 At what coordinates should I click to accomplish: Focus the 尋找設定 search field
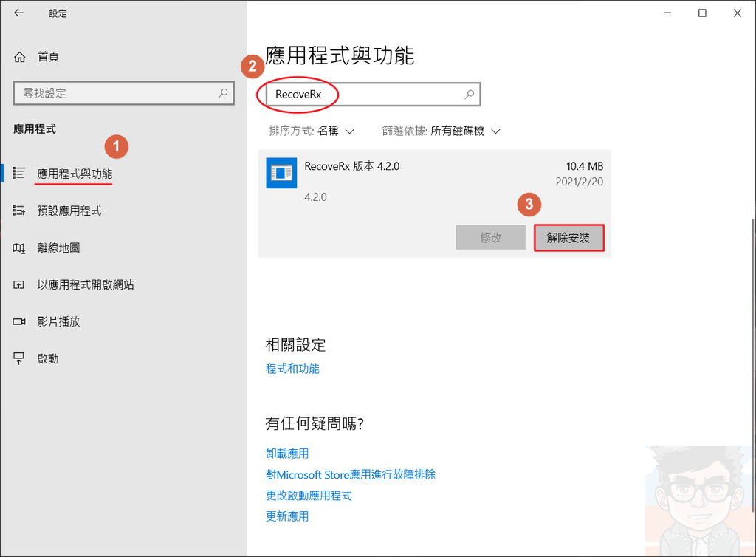(124, 93)
